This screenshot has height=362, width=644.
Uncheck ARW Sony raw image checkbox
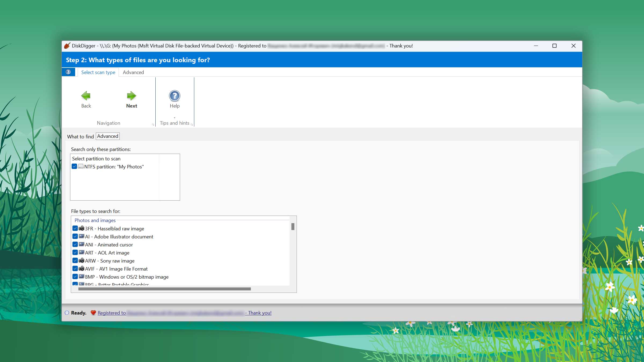click(x=75, y=261)
